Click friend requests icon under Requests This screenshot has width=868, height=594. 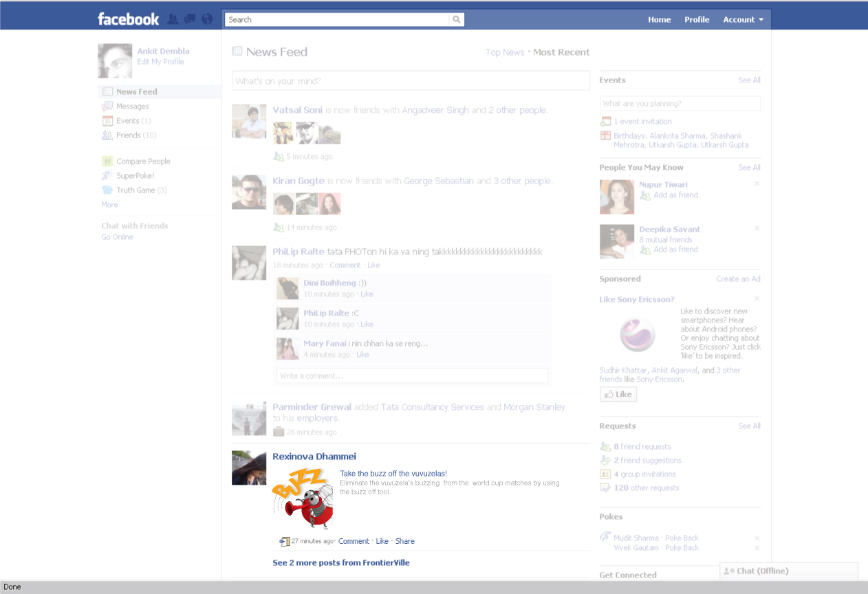[605, 446]
